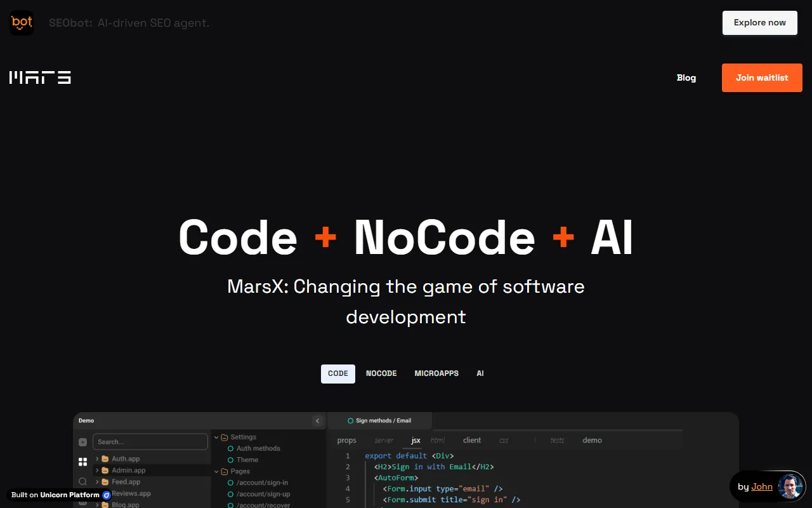Click the add plus icon beside the search box
This screenshot has width=812, height=508.
coord(82,442)
